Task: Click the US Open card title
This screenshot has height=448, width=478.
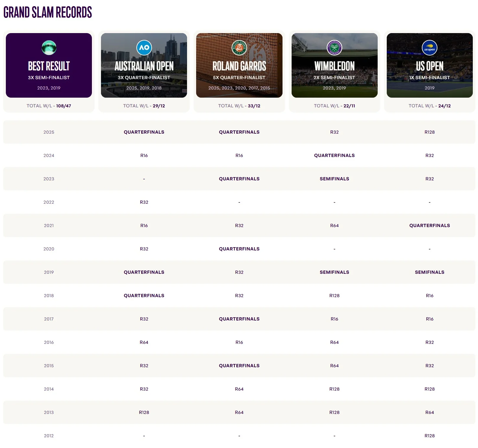Action: [429, 66]
